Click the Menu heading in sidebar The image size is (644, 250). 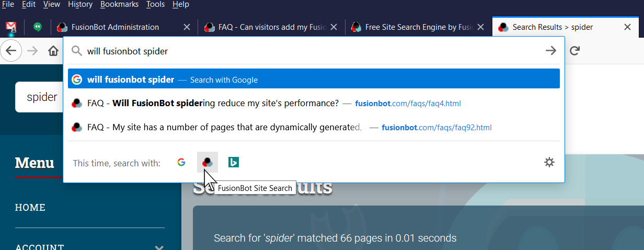[x=34, y=163]
